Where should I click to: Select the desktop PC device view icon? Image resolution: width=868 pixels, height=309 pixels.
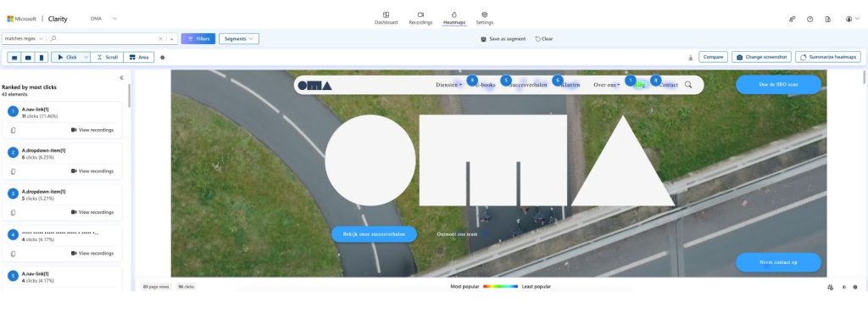click(14, 57)
